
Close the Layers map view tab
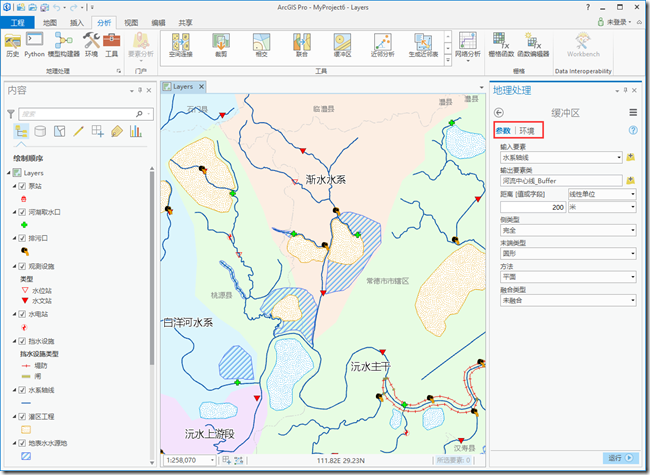[x=201, y=86]
